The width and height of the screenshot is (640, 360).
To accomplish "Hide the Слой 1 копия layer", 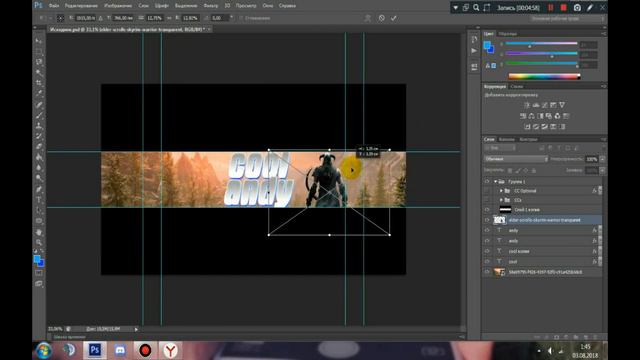I will [x=487, y=209].
